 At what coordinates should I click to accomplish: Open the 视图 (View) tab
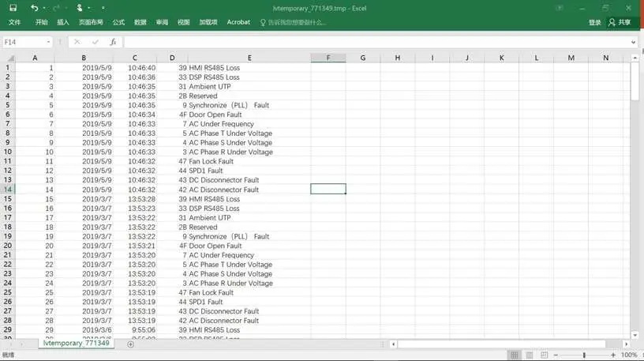point(184,22)
